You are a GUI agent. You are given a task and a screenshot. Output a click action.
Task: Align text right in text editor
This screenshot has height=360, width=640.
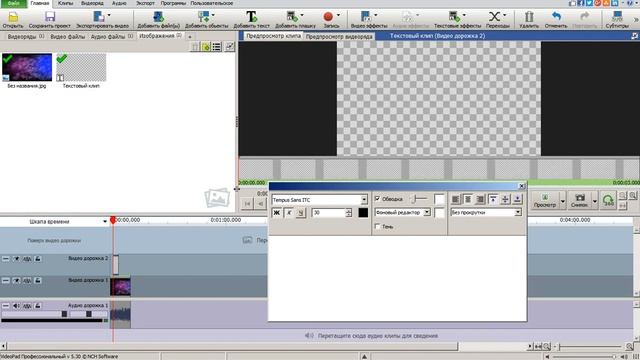pos(480,199)
